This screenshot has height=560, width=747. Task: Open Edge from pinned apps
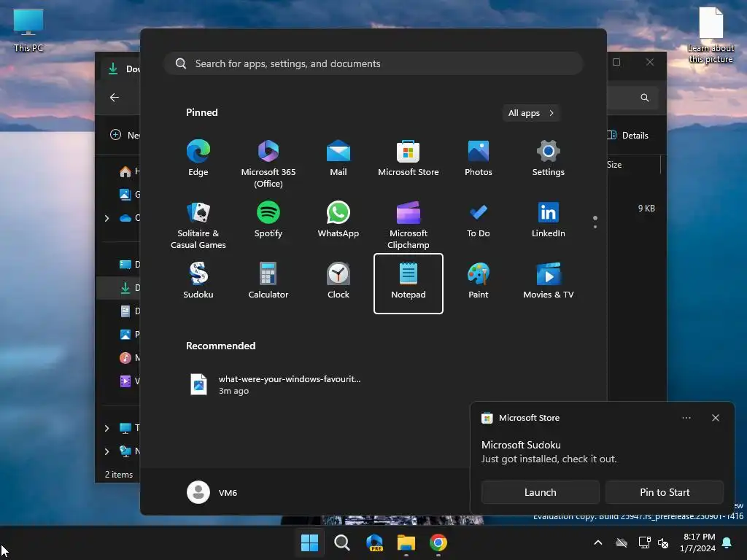(x=198, y=158)
